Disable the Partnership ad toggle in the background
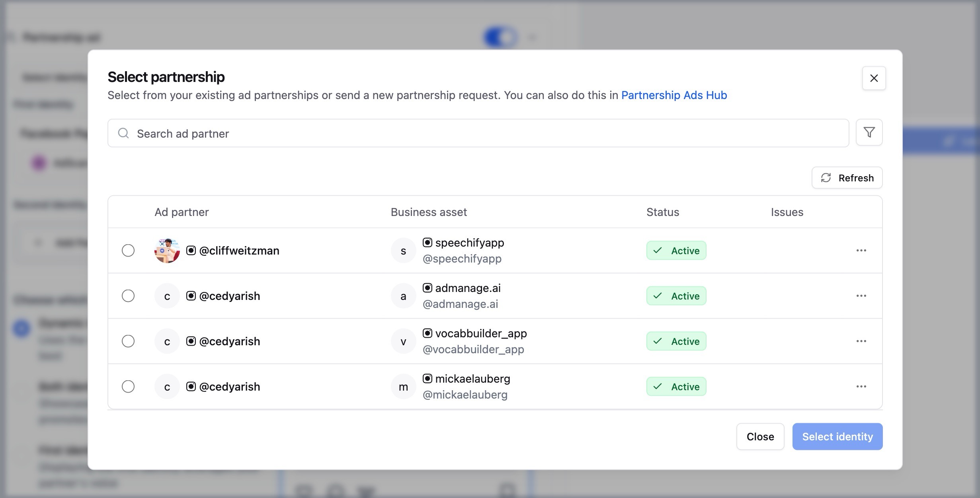This screenshot has height=498, width=980. pos(499,37)
